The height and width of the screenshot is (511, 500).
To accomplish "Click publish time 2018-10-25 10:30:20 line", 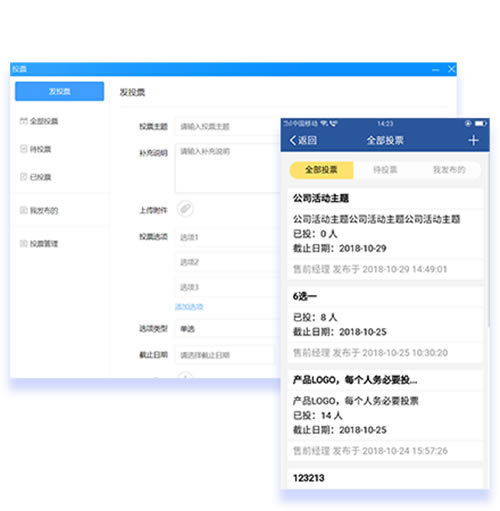I will coord(370,353).
